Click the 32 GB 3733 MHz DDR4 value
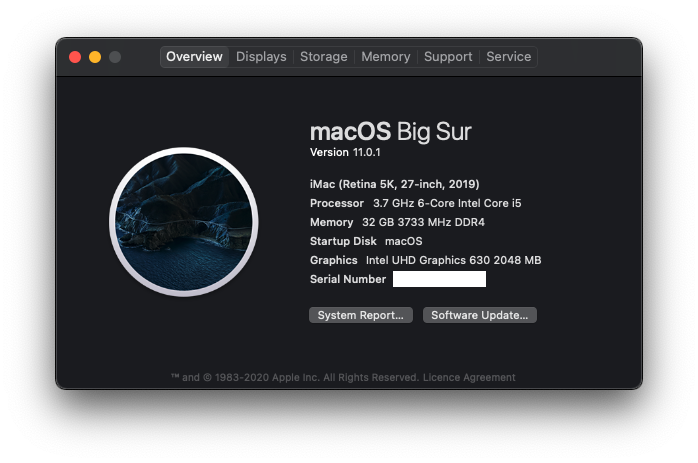 pyautogui.click(x=423, y=222)
